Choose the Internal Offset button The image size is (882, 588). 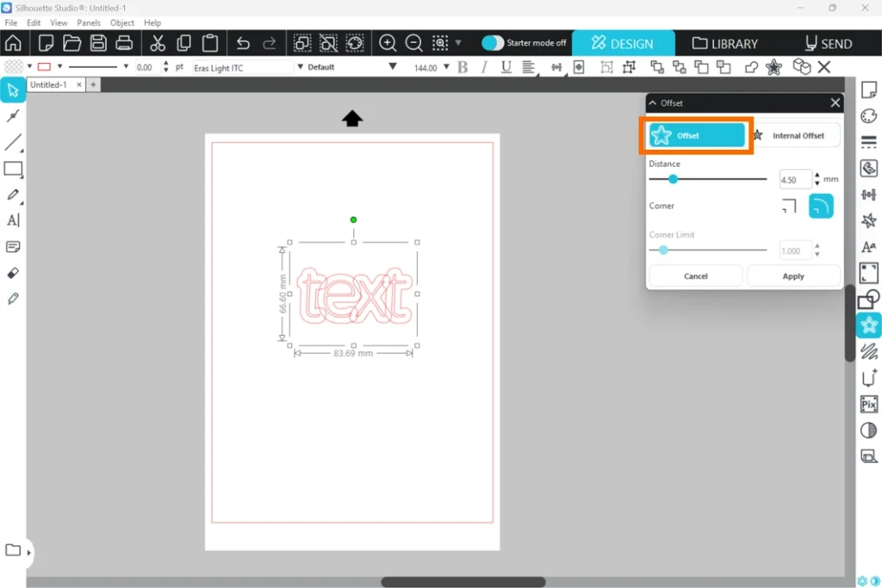pyautogui.click(x=794, y=135)
